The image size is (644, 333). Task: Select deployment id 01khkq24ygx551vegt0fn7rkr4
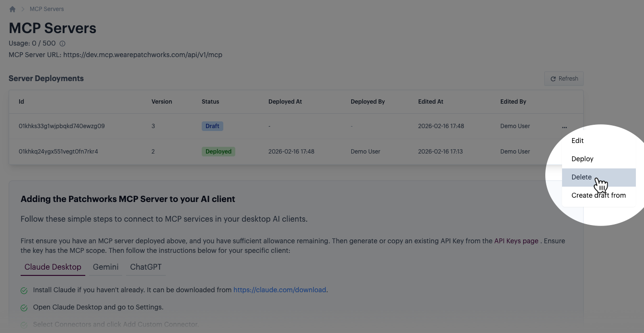tap(58, 152)
